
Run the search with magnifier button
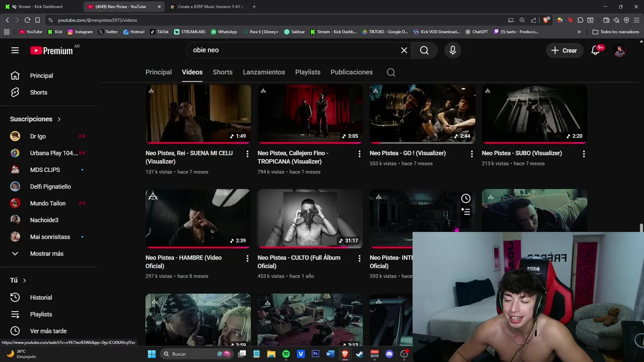point(424,50)
